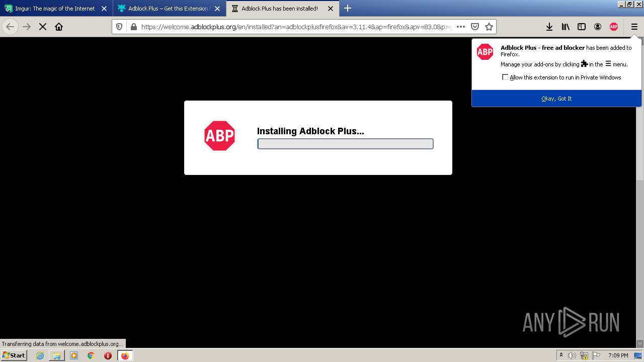Open the Windows Start menu

pyautogui.click(x=14, y=355)
